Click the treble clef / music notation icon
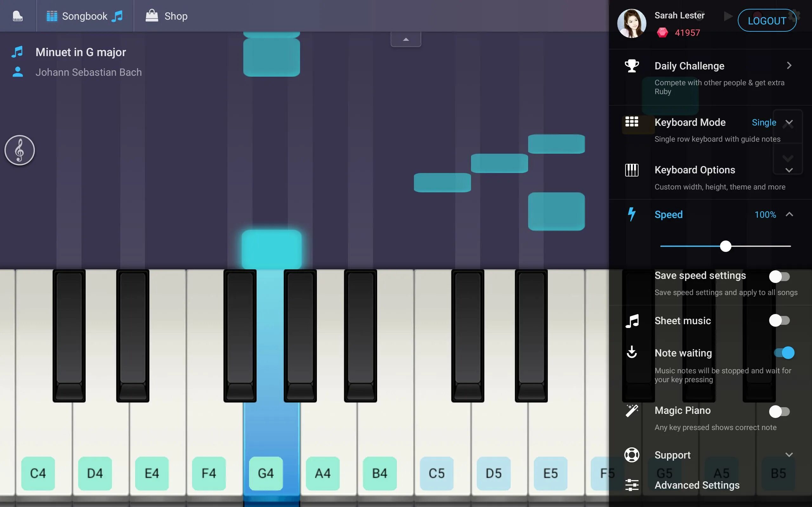This screenshot has width=812, height=507. click(19, 150)
